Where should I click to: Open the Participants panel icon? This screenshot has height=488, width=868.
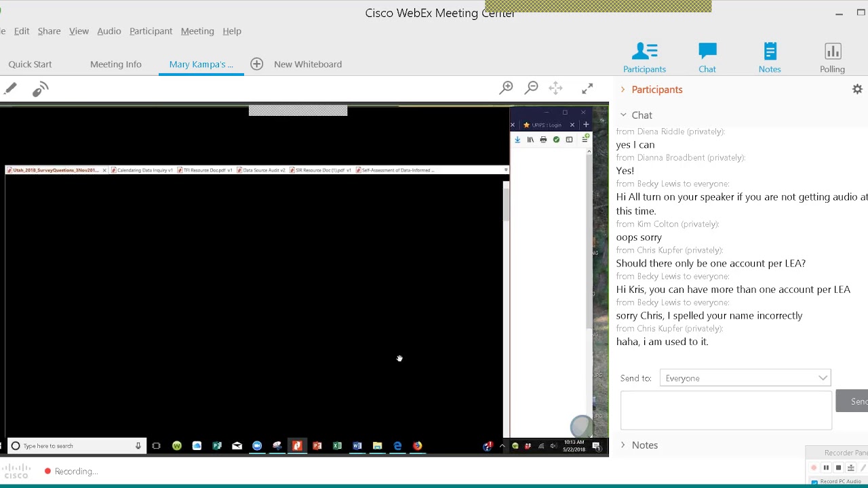644,58
